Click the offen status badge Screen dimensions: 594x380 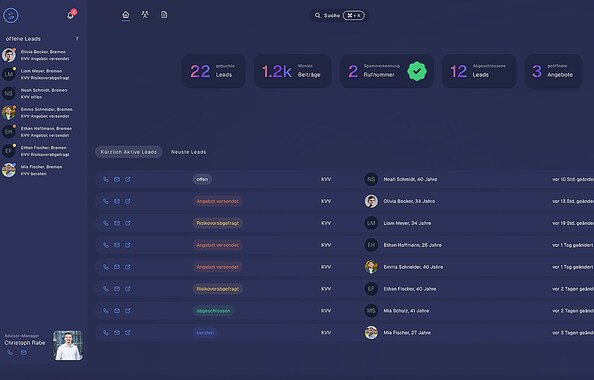tap(202, 179)
